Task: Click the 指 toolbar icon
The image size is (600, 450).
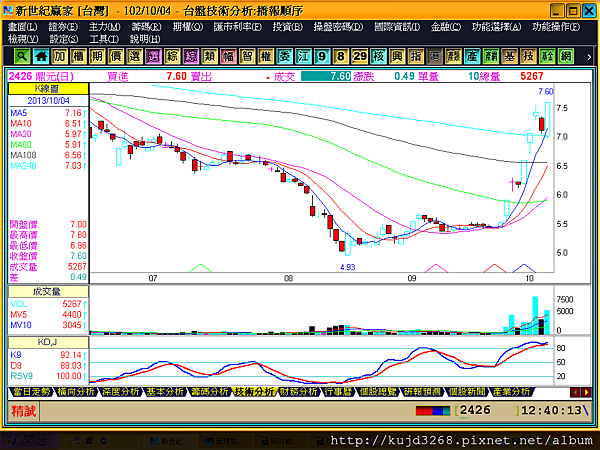Action: [416, 57]
